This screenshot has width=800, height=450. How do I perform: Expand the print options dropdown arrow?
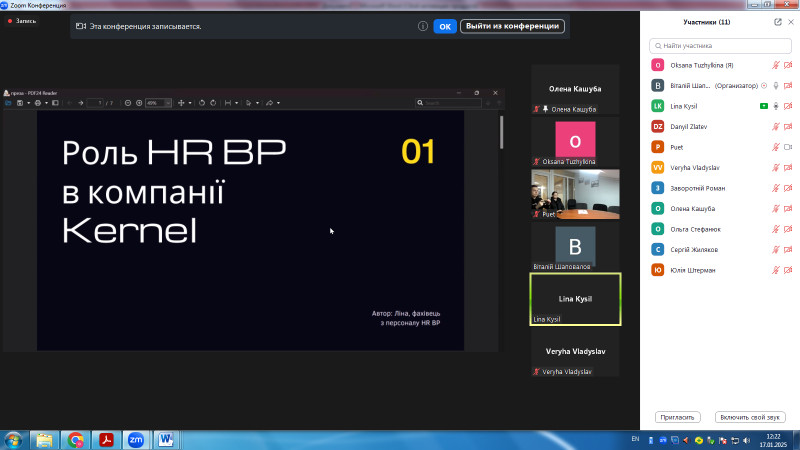[x=47, y=103]
